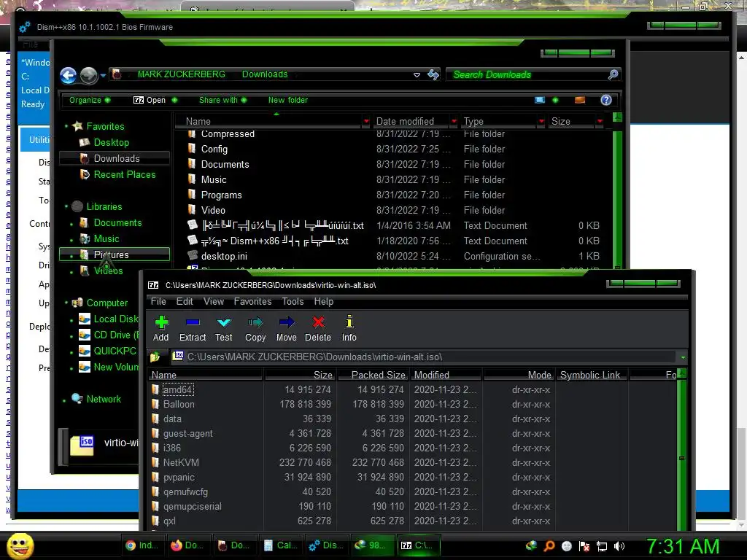This screenshot has height=560, width=747.
Task: Select desktop.ini in Explorer file list
Action: (224, 256)
